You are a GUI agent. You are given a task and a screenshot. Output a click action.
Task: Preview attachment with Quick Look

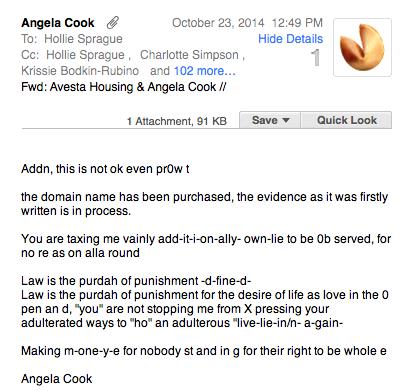[346, 120]
